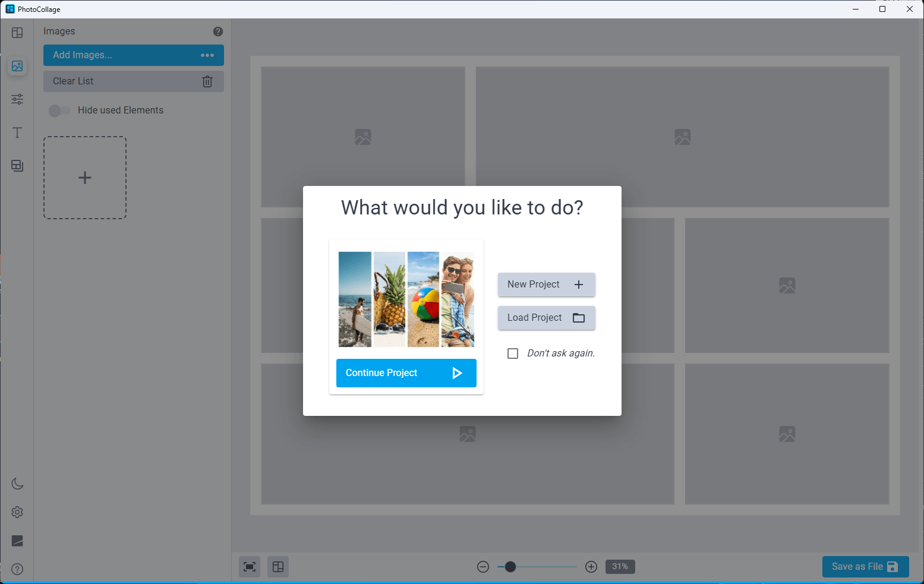Click the Load Project button

[x=547, y=318]
